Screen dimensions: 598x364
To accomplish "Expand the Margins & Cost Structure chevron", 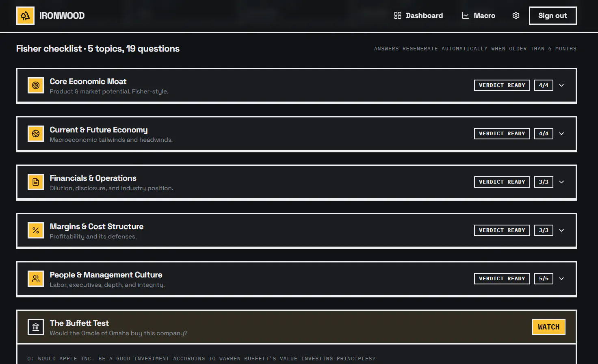I will (561, 230).
